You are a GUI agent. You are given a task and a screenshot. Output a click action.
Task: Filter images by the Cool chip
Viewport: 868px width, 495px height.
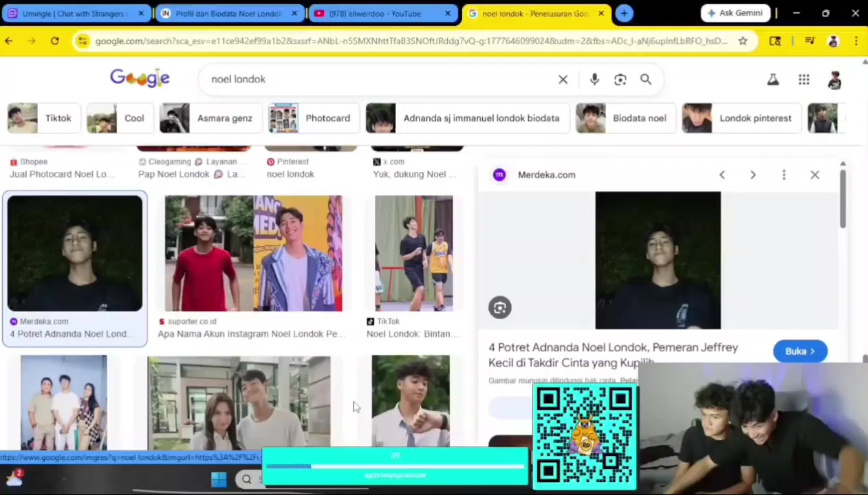pos(119,118)
